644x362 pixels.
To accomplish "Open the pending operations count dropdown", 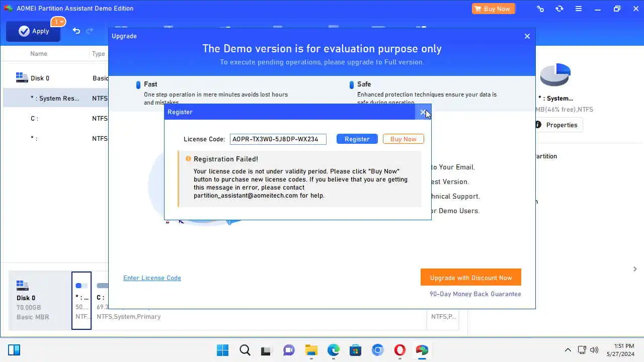I will [x=58, y=22].
